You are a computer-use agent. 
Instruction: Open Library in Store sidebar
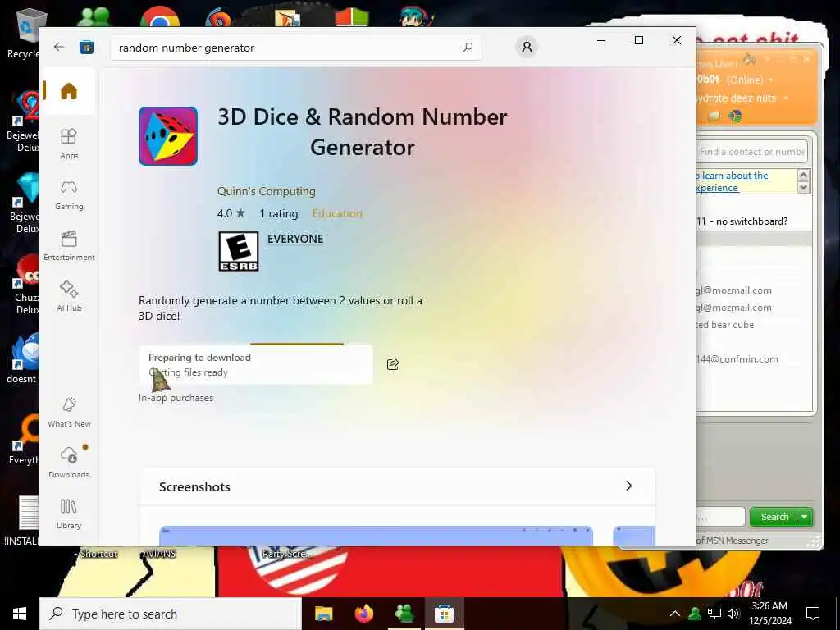[69, 514]
